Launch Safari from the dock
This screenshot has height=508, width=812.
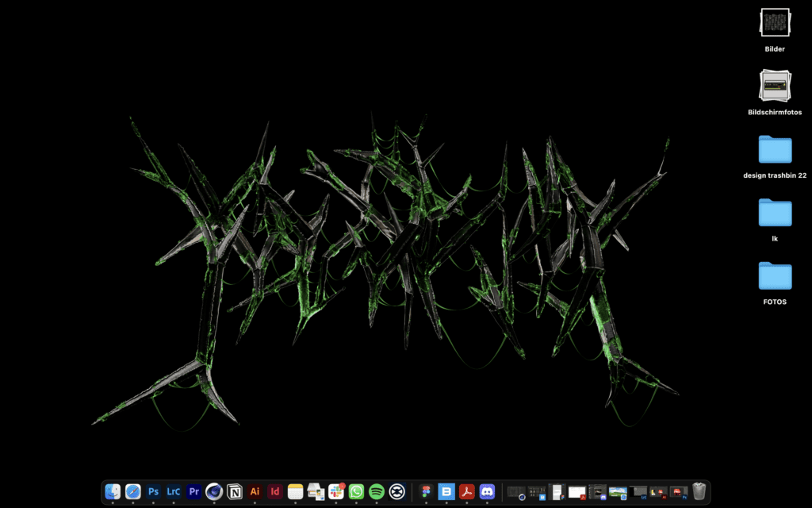133,492
